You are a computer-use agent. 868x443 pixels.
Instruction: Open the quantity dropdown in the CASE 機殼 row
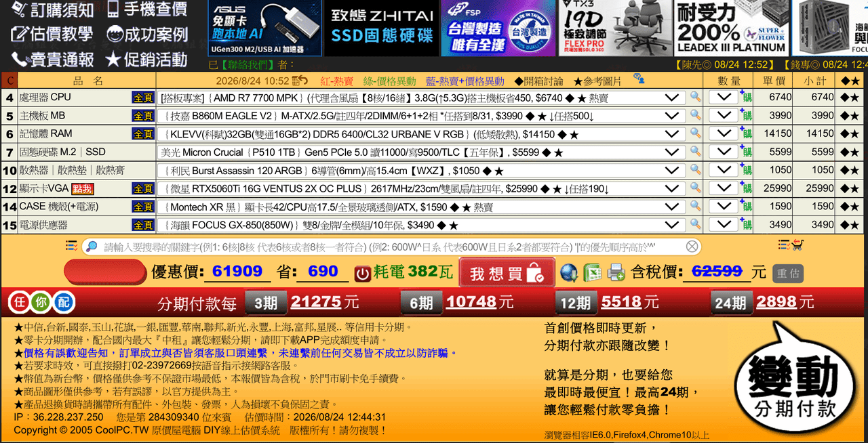coord(724,207)
